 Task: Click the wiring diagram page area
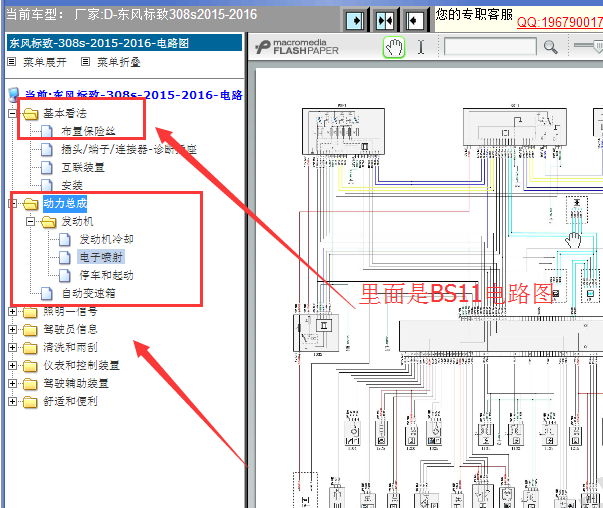coord(429,288)
